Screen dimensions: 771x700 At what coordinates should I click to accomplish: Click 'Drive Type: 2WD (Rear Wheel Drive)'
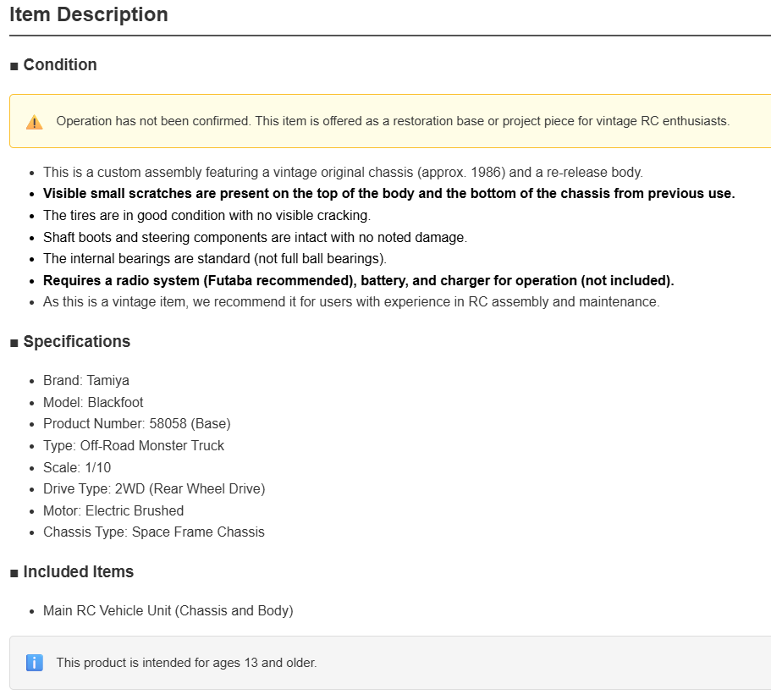click(x=154, y=488)
